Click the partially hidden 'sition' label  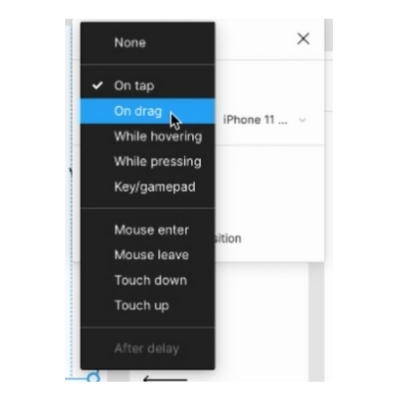[x=228, y=239]
